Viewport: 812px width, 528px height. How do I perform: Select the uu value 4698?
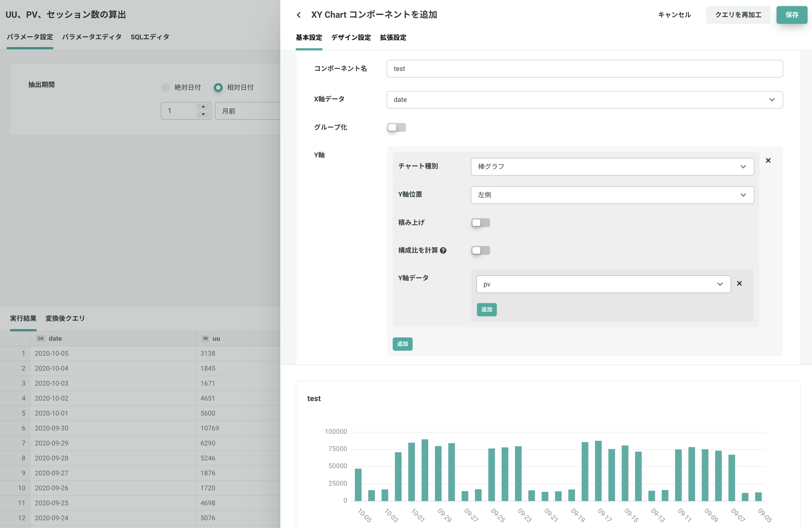(x=238, y=503)
